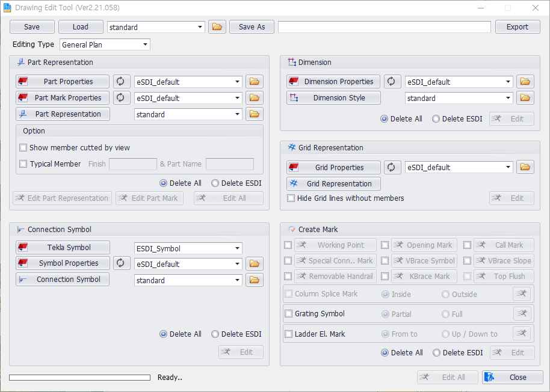The image size is (550, 392).
Task: Click the refresh icon beside Dimension Properties
Action: tap(393, 82)
